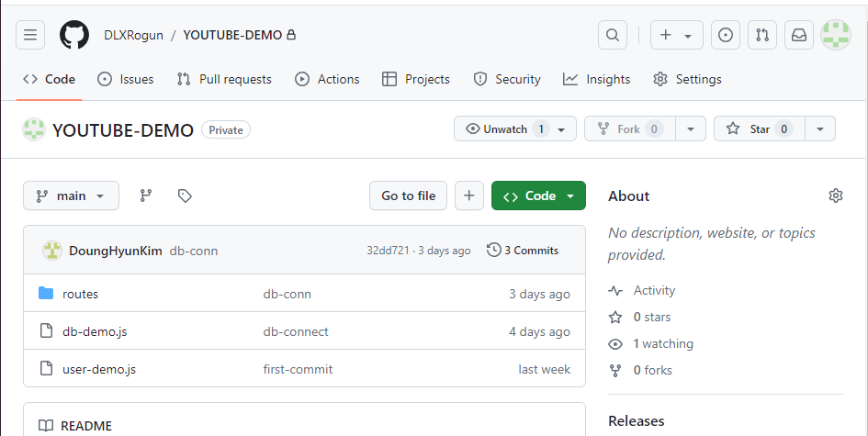Star this repository
Image resolution: width=868 pixels, height=436 pixels.
point(760,129)
